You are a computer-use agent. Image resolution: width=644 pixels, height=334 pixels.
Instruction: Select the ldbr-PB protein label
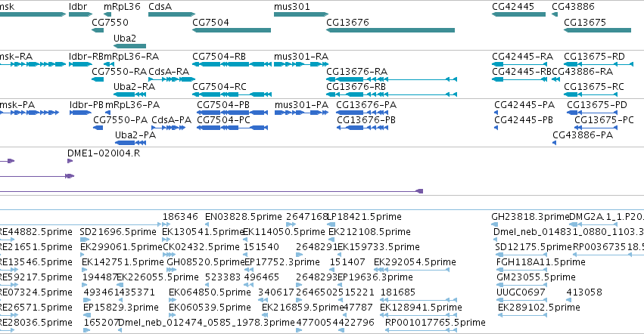[x=87, y=104]
